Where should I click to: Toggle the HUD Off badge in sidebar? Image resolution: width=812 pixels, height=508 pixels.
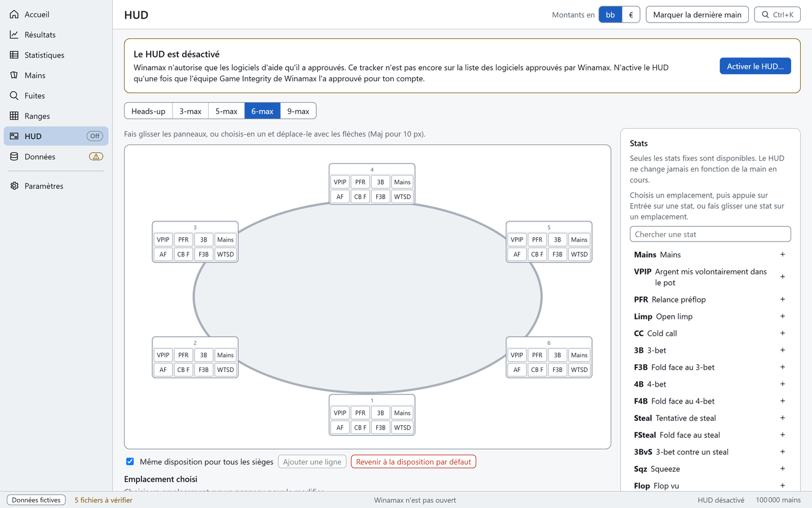[95, 136]
